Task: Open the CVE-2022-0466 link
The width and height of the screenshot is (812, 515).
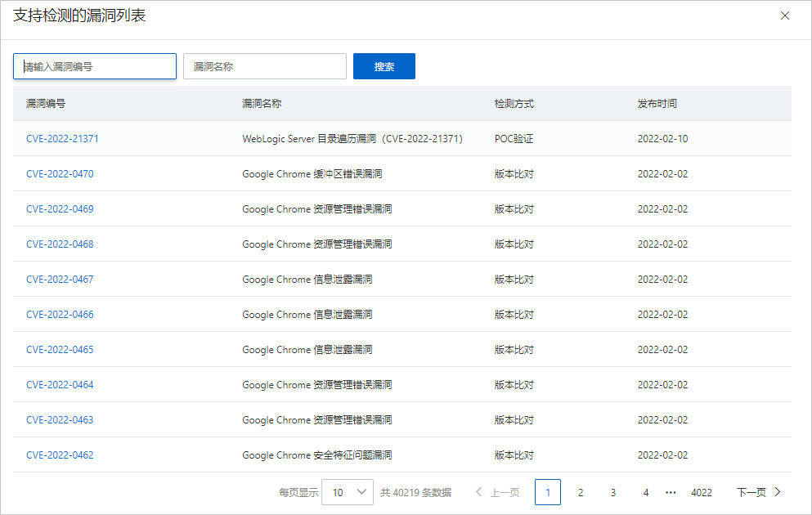Action: [60, 315]
